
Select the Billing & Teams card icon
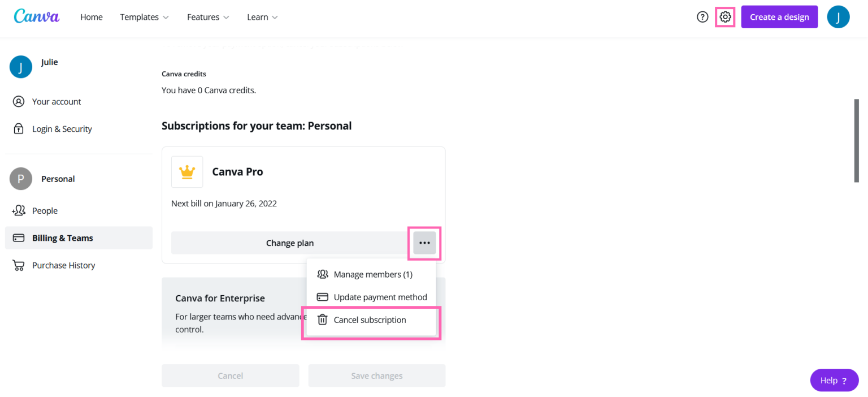pos(19,238)
